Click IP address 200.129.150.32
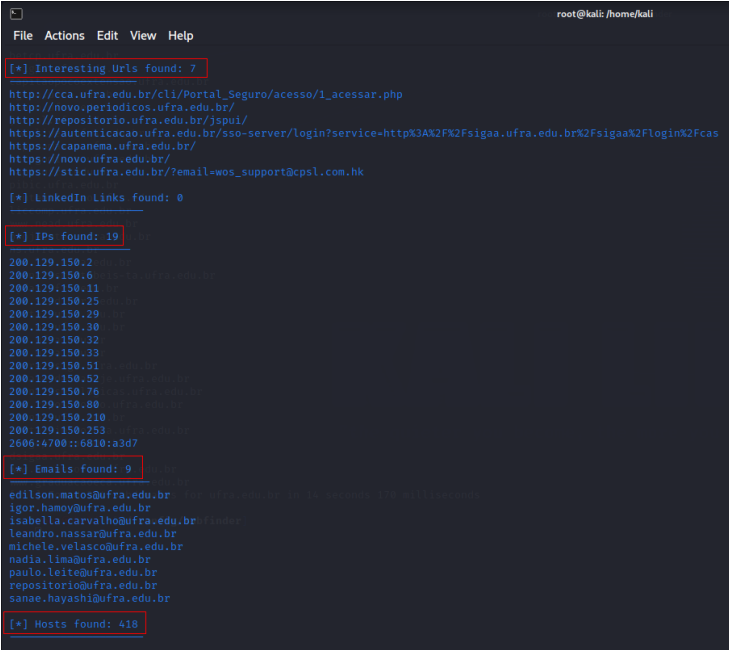Screen dimensions: 729x650 (x=54, y=340)
